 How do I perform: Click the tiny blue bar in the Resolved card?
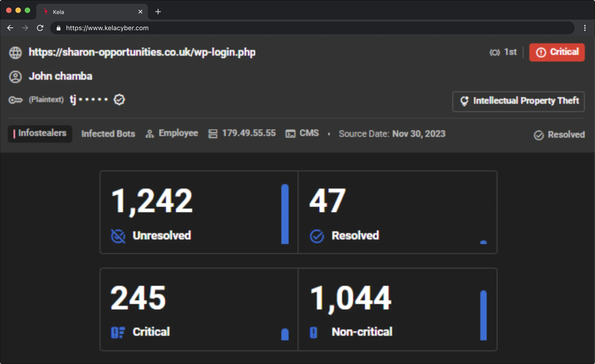click(483, 242)
